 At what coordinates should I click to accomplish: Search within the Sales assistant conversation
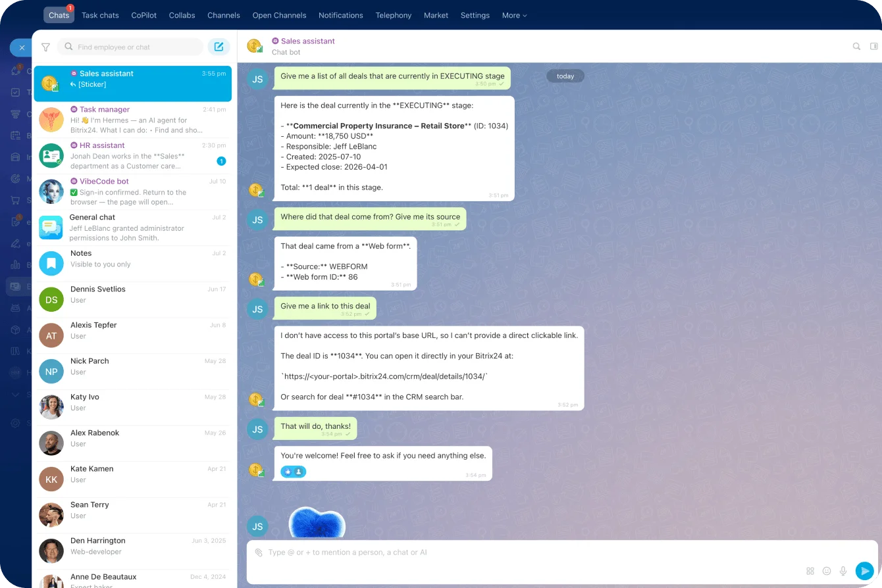856,47
